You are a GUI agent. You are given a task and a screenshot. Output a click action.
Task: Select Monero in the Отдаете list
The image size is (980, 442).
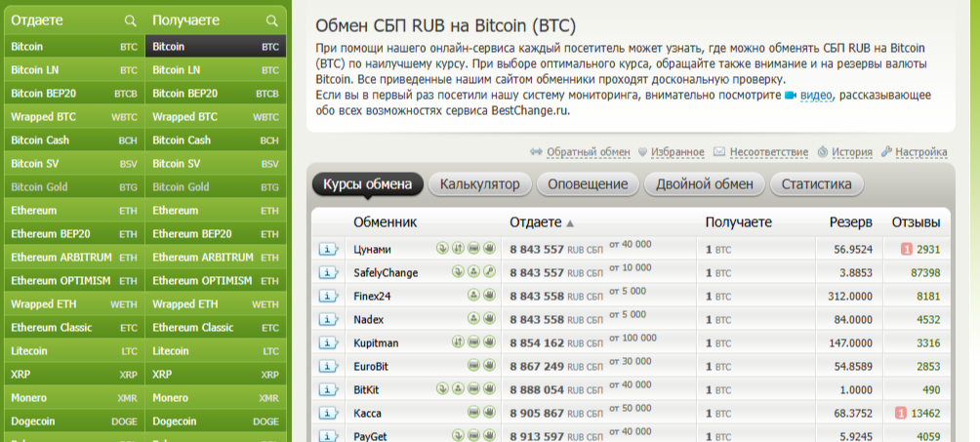(x=75, y=398)
